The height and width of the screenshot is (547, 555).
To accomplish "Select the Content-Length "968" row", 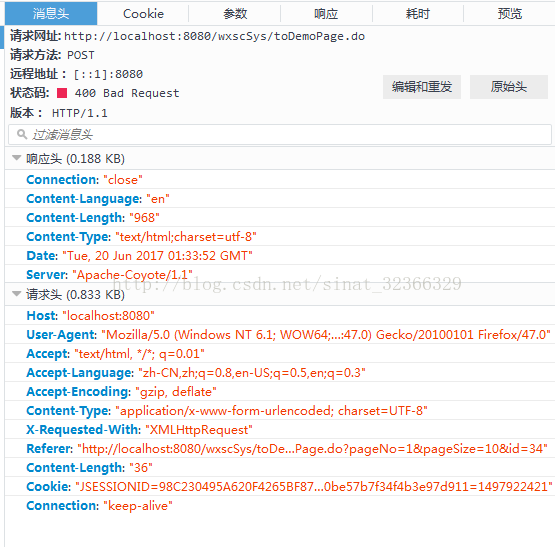I will click(280, 217).
